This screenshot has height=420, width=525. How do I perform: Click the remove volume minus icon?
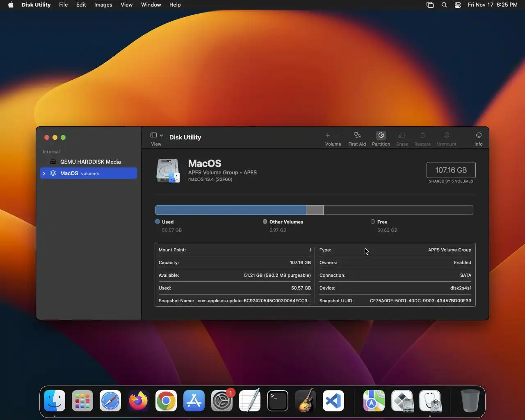pos(338,135)
